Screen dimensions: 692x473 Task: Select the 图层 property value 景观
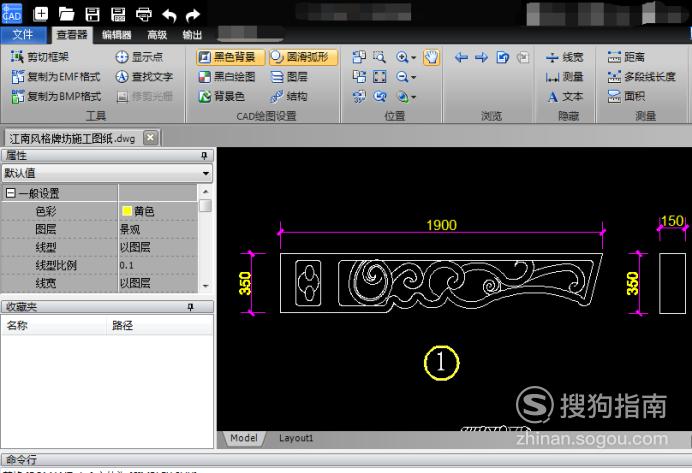pos(130,229)
